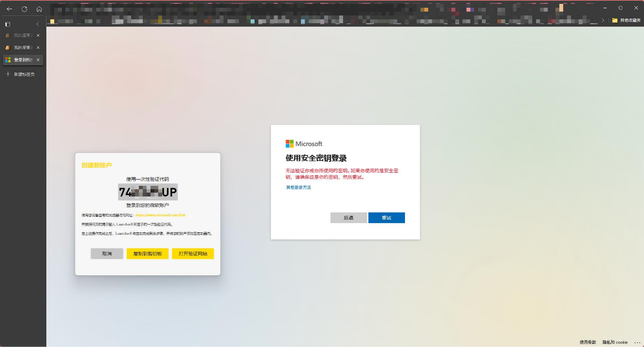
Task: Close the browser window
Action: click(x=636, y=8)
